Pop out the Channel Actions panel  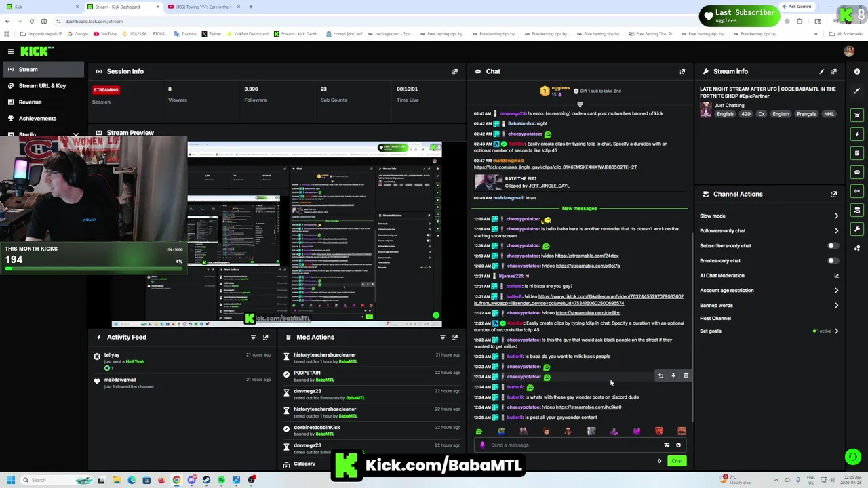(834, 194)
